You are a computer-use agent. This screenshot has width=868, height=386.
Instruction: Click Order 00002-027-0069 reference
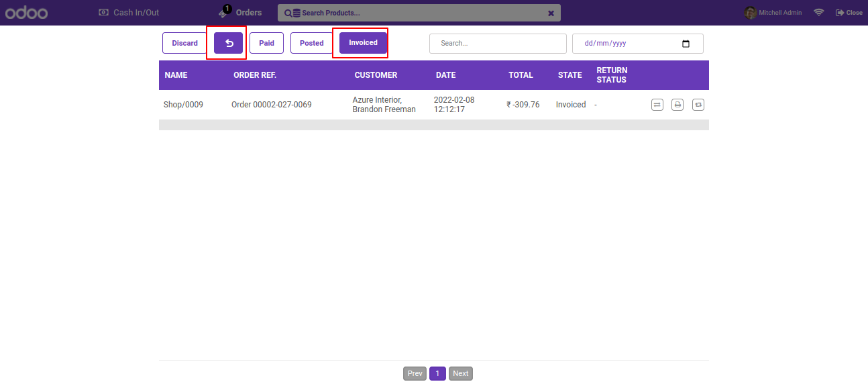point(271,105)
